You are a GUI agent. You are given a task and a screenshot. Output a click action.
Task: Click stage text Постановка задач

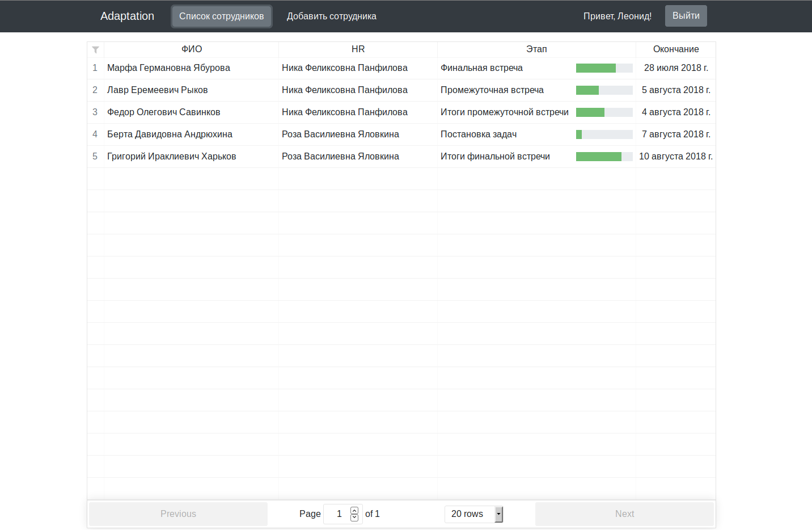(479, 134)
